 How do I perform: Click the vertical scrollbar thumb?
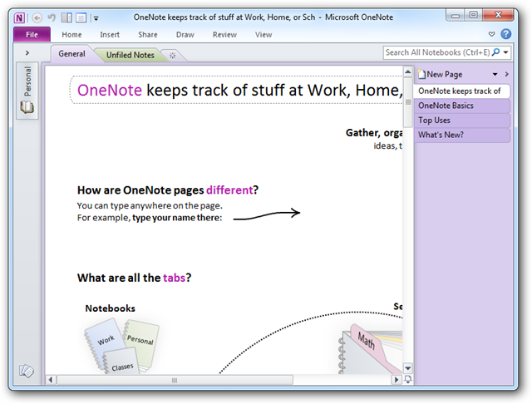pos(408,102)
